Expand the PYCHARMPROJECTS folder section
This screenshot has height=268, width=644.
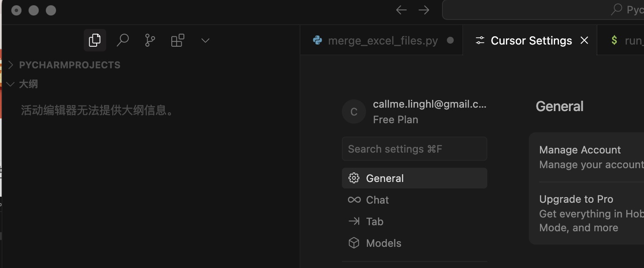(x=65, y=65)
